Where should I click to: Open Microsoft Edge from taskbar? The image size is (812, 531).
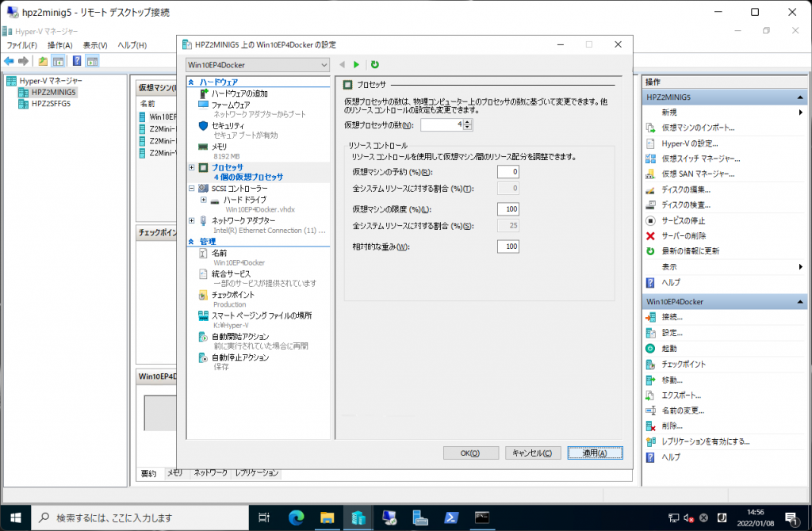297,518
